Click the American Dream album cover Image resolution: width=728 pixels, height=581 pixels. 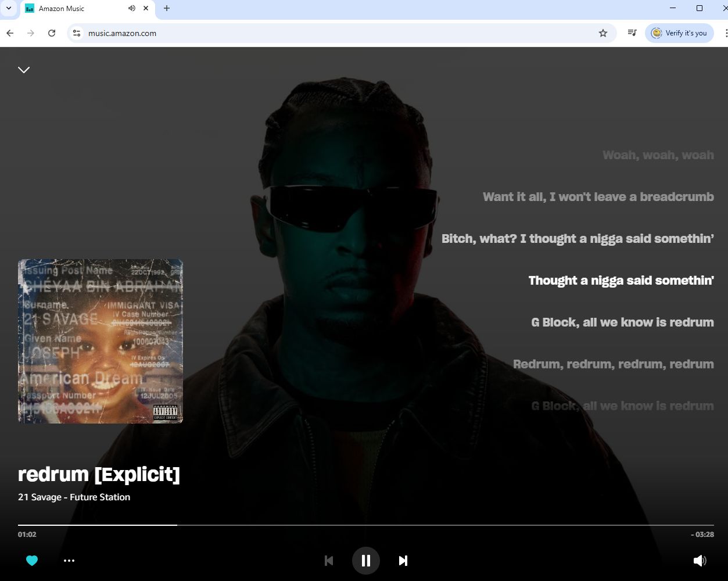pos(101,341)
